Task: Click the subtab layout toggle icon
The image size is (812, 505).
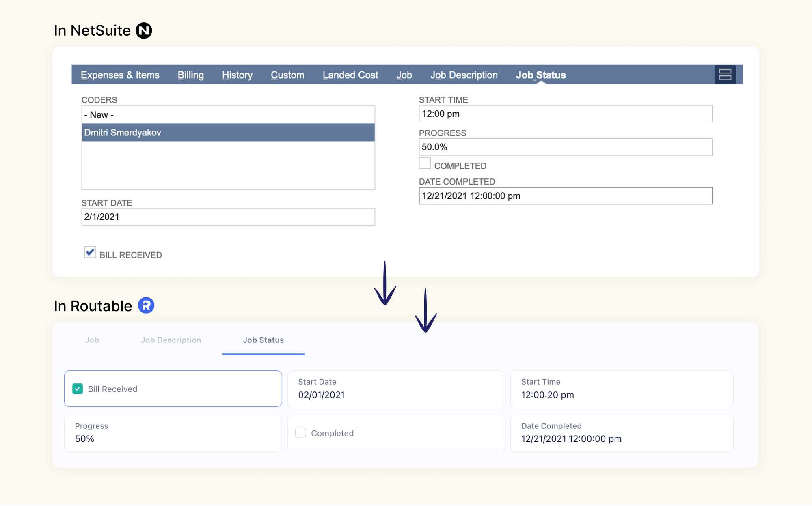Action: (x=725, y=75)
